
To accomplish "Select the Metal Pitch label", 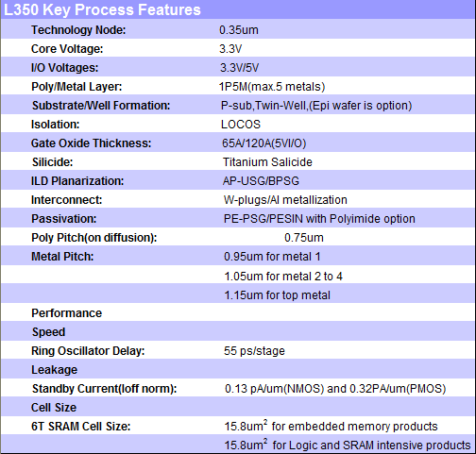I will (x=62, y=257).
